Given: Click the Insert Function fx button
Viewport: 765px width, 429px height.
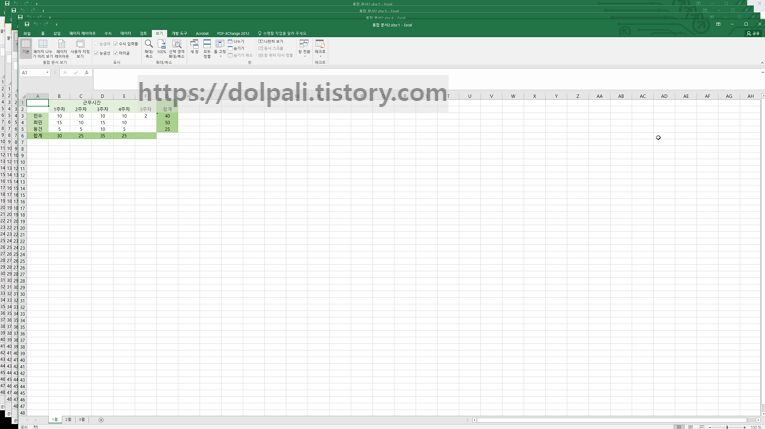Looking at the screenshot, I should coord(86,73).
